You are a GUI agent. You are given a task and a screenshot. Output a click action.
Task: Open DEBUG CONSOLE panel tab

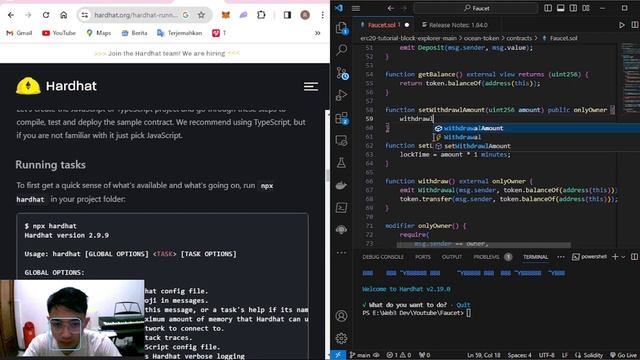pyautogui.click(x=383, y=257)
